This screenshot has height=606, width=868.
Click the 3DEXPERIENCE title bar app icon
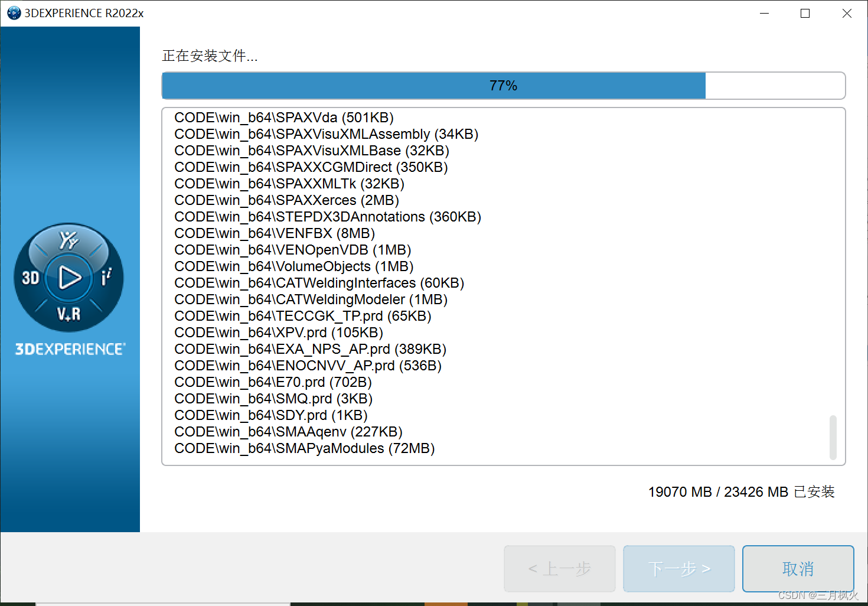[x=14, y=13]
